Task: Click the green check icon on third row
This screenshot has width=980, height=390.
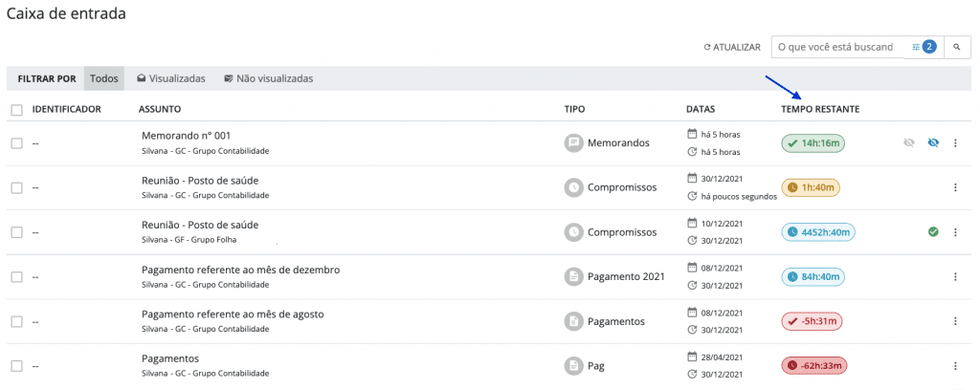Action: [x=932, y=231]
